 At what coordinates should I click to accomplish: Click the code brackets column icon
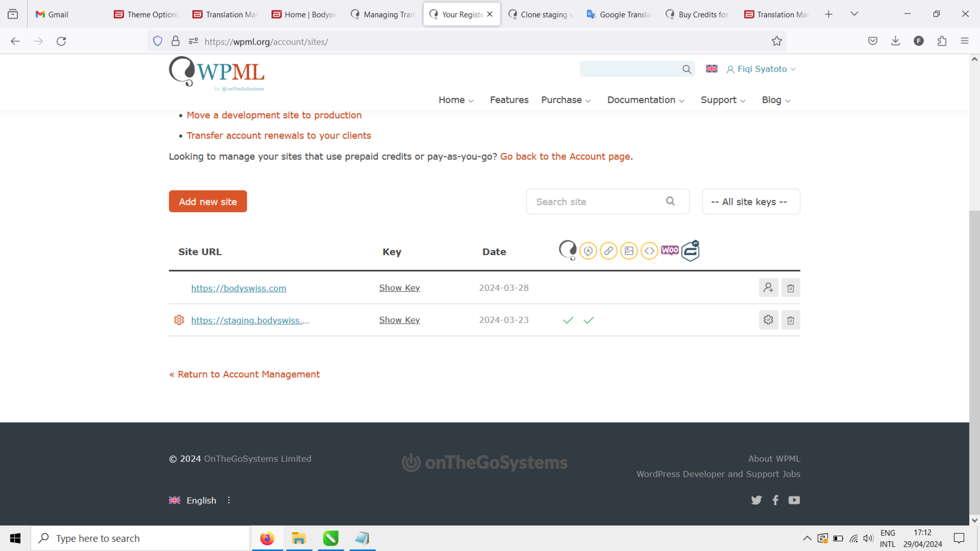click(x=649, y=251)
